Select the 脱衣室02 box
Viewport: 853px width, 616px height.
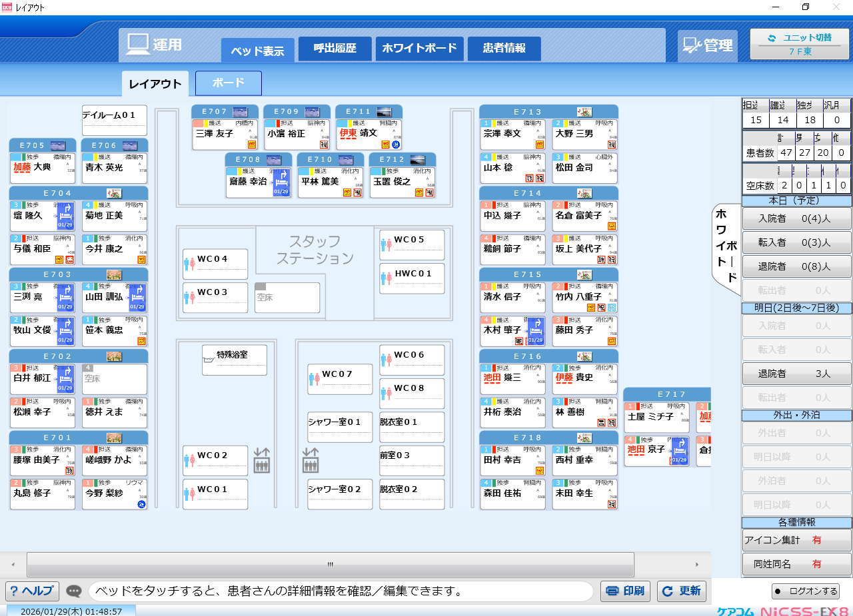tap(412, 494)
